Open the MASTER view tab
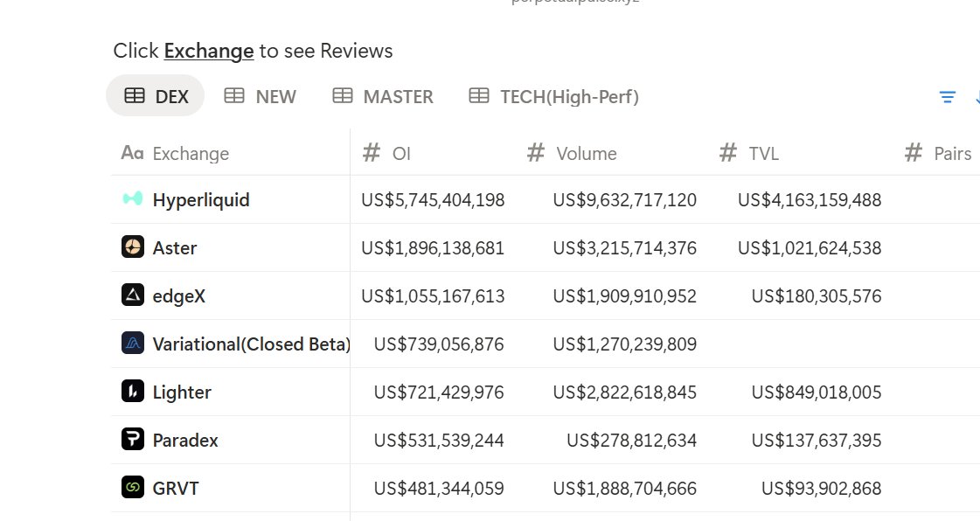The height and width of the screenshot is (521, 980). (383, 96)
